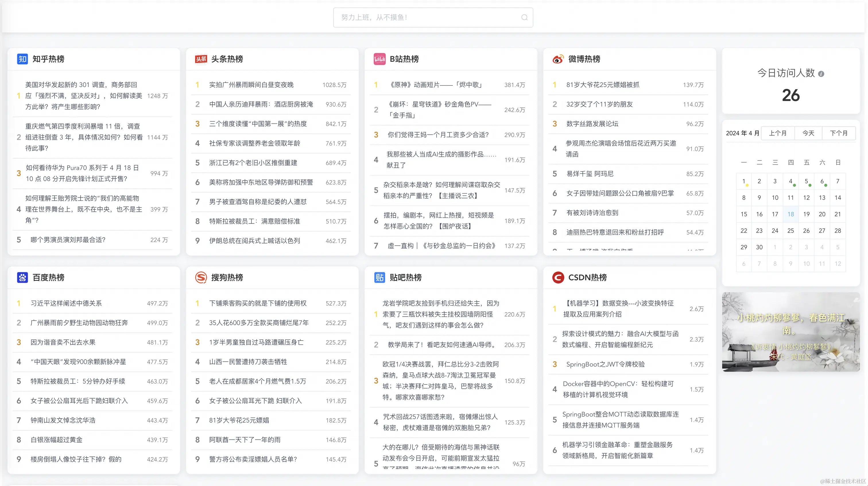Open Toutiao item 实拍广州暴雨瞬间白昼变夜晚
The height and width of the screenshot is (486, 868).
pos(251,85)
